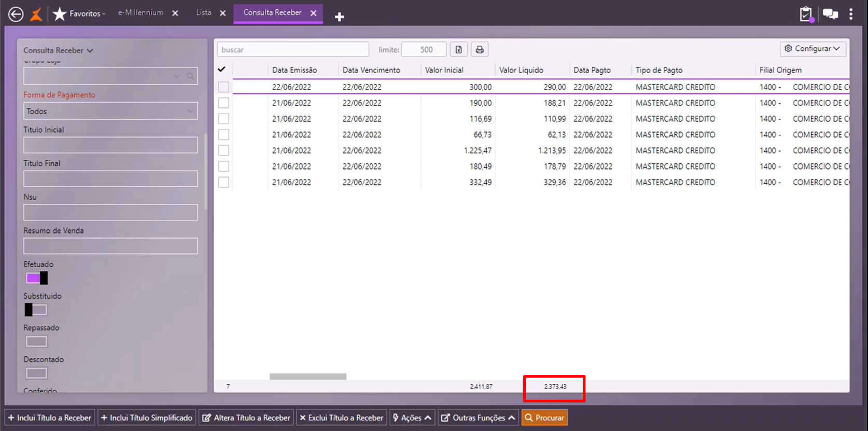Focus the Resumo de Venda input field

(x=110, y=246)
